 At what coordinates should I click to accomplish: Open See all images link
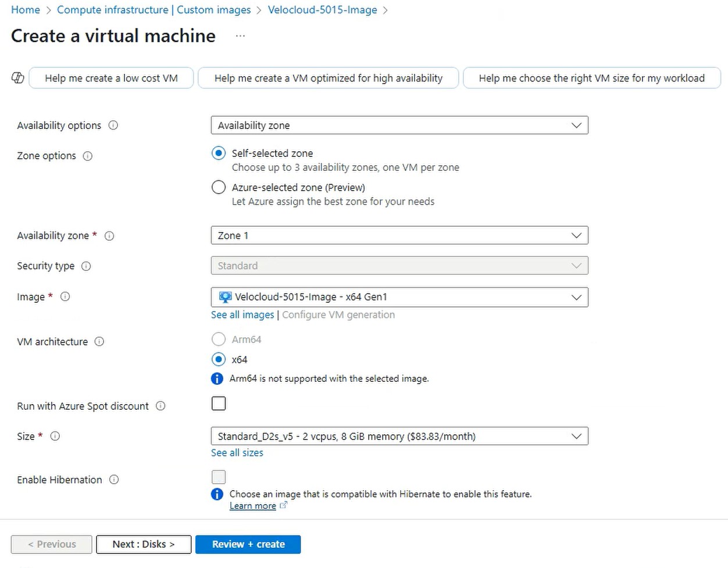242,315
